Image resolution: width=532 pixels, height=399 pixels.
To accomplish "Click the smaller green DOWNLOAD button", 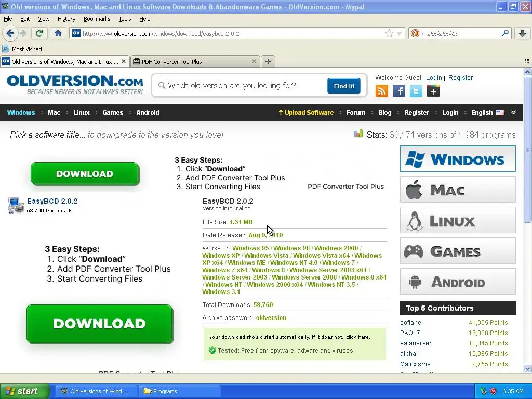I will 85,174.
